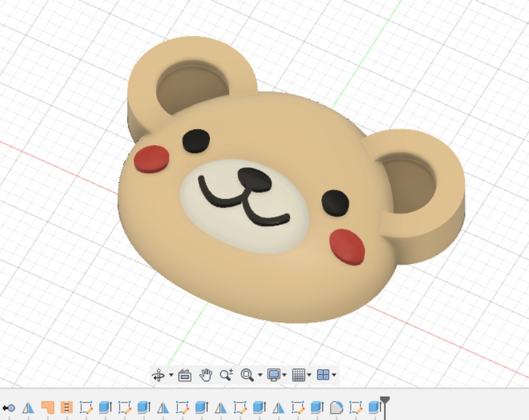
Task: Select the fifth sketch in the timeline
Action: 298,408
